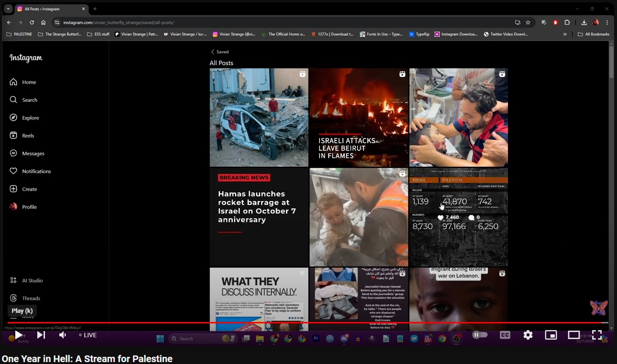This screenshot has width=617, height=364.
Task: Open Notifications heart icon
Action: pos(13,171)
